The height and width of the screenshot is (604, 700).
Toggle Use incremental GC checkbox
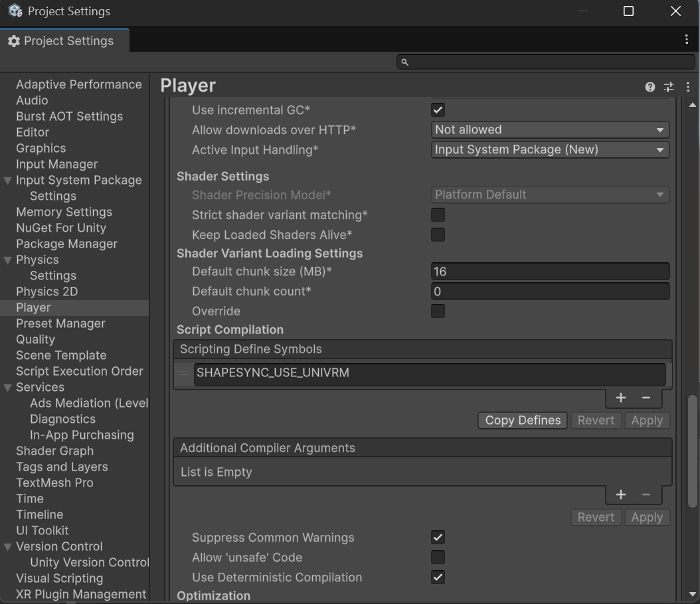438,110
